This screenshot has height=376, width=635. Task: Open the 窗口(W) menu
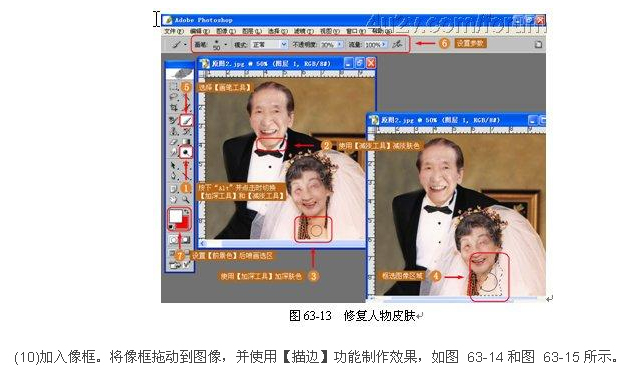pyautogui.click(x=355, y=31)
